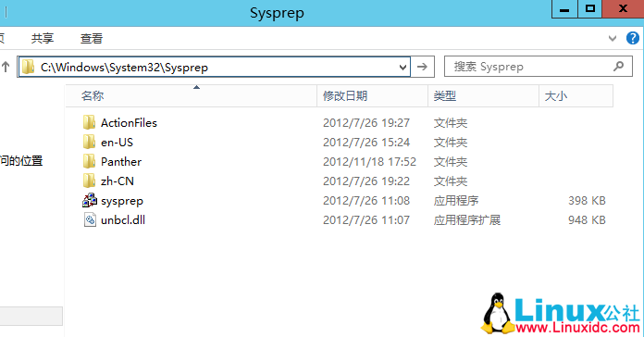Click the 应用程序 type cell for sysprep
The height and width of the screenshot is (337, 644).
[x=456, y=201]
